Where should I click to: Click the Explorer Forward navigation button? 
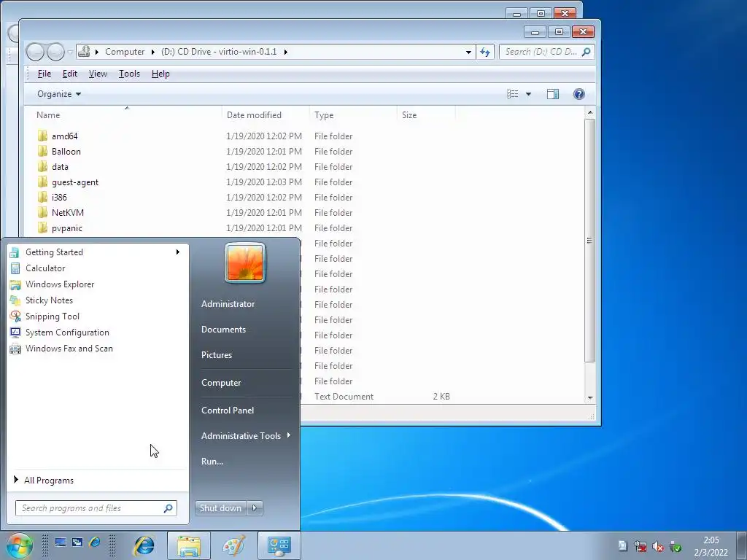[55, 52]
